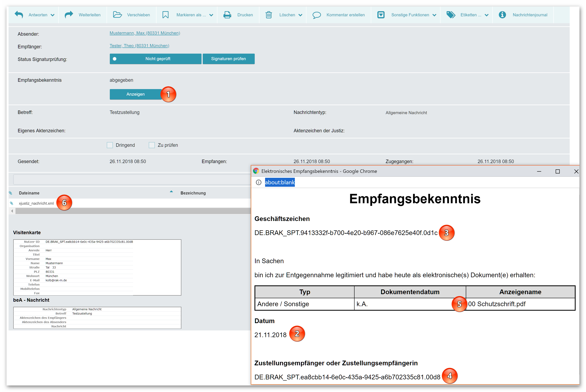The height and width of the screenshot is (392, 586).
Task: Expand the Antworten dropdown arrow
Action: coord(53,15)
